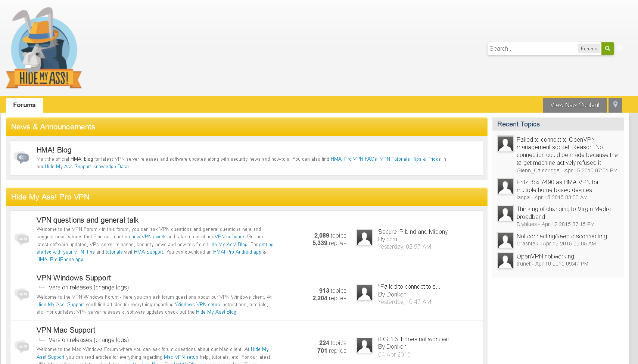Open the HMA! Blog forum

pos(54,150)
